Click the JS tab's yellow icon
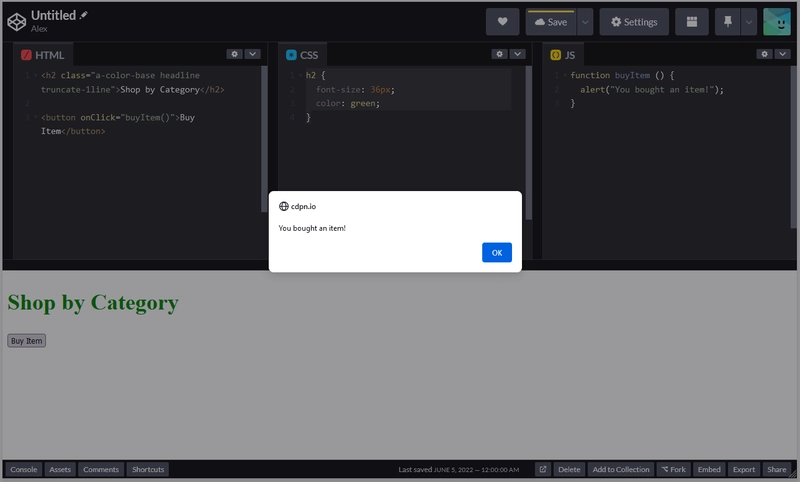 (556, 55)
